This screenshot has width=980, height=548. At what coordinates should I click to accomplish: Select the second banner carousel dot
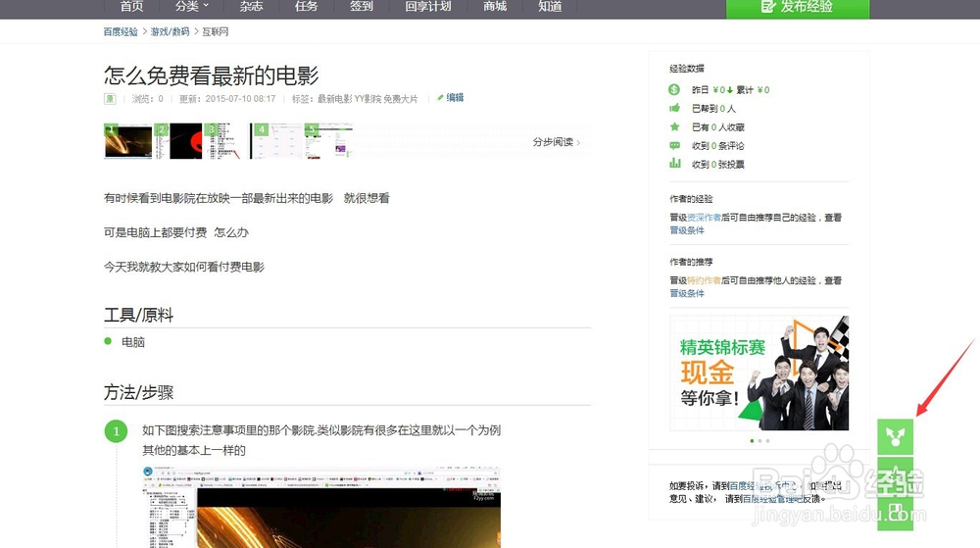[x=759, y=441]
